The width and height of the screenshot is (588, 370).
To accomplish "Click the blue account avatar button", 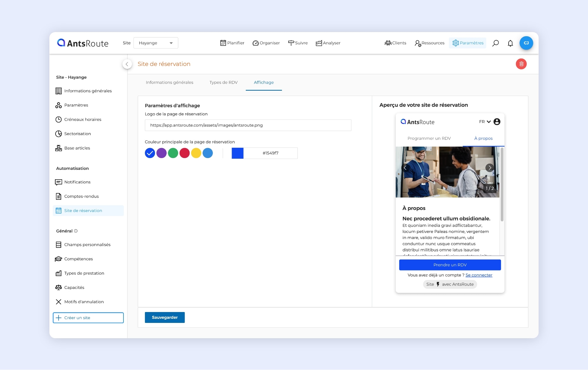I will 526,43.
